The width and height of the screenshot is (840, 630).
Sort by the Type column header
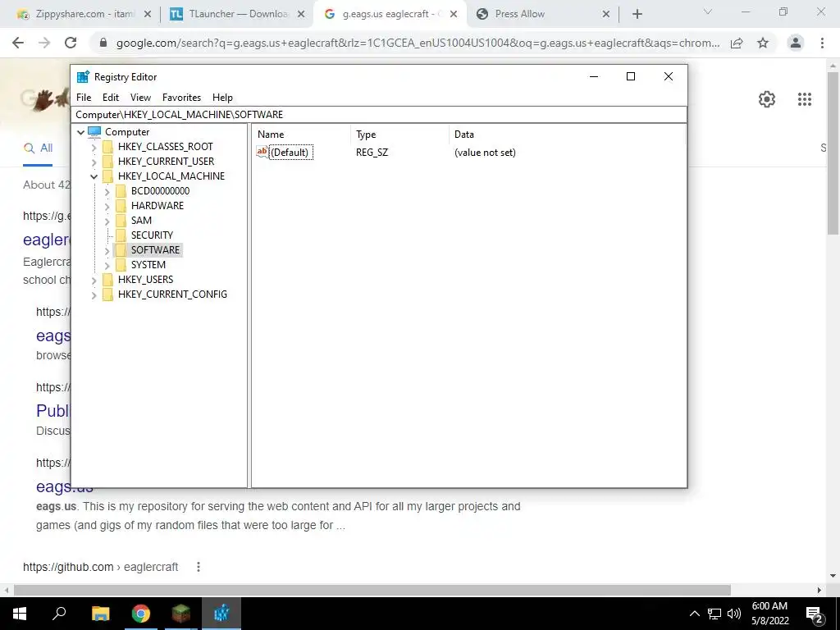click(x=399, y=135)
